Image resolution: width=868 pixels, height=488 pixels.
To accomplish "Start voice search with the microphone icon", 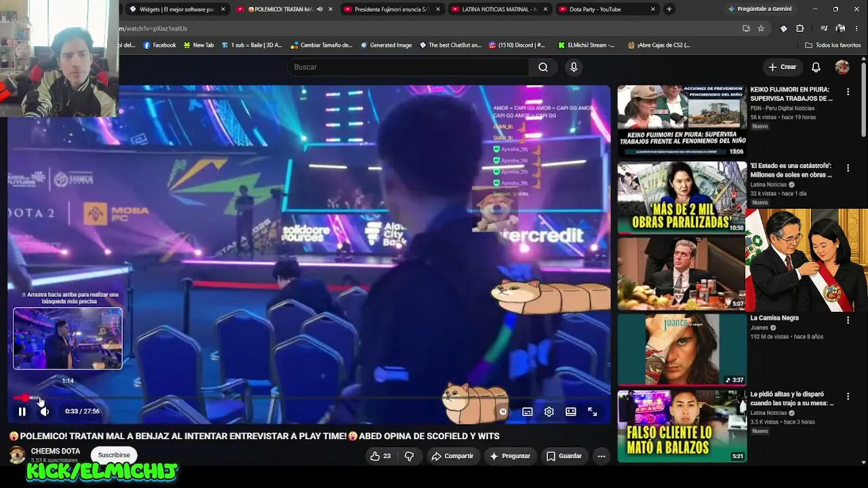I will point(574,67).
